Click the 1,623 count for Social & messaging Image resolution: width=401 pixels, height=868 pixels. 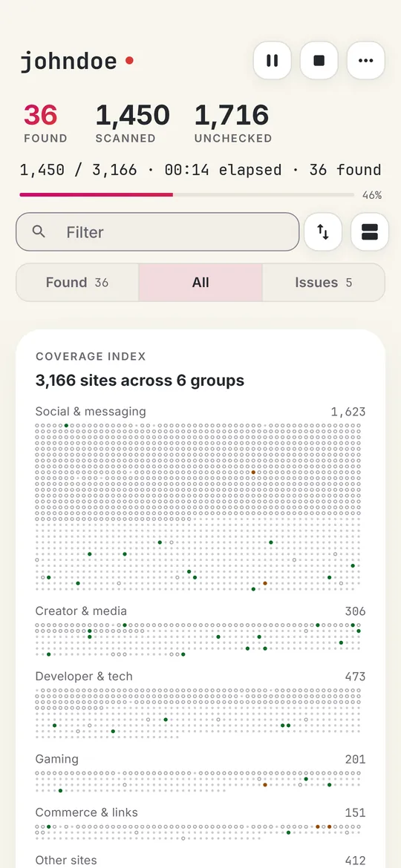pyautogui.click(x=348, y=411)
